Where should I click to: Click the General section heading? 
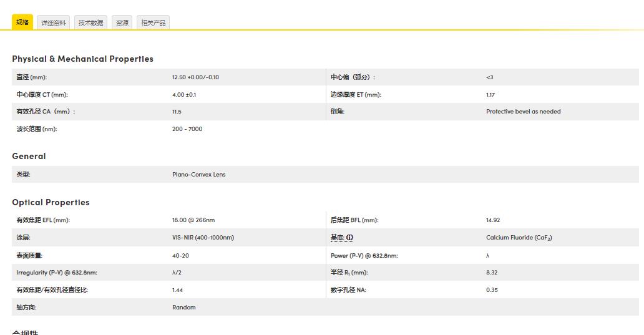(x=29, y=156)
